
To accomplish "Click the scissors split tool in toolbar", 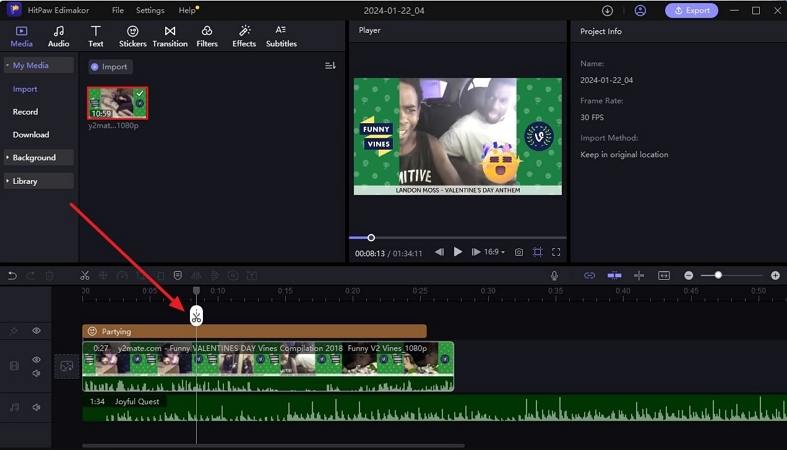I will [x=84, y=275].
